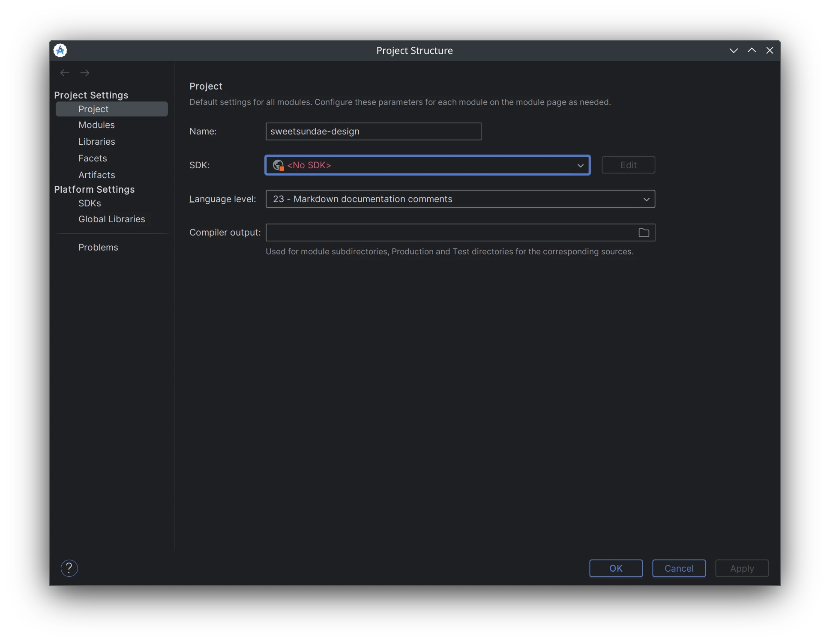Select Modules under Project Settings
Screen dimensions: 830x644
tap(96, 125)
